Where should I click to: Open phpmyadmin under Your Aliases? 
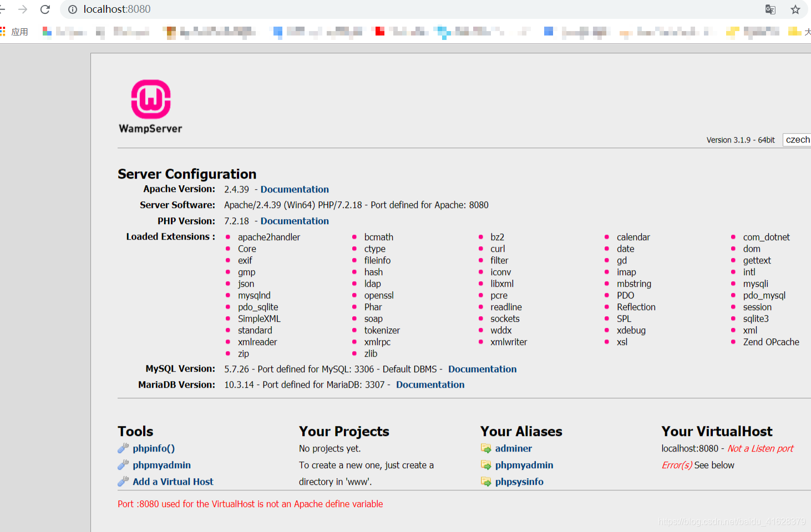point(524,465)
